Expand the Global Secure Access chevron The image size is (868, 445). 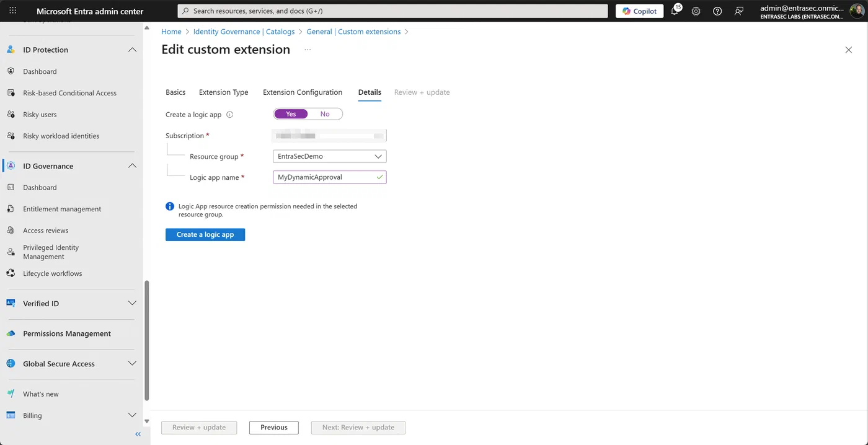[x=132, y=364]
